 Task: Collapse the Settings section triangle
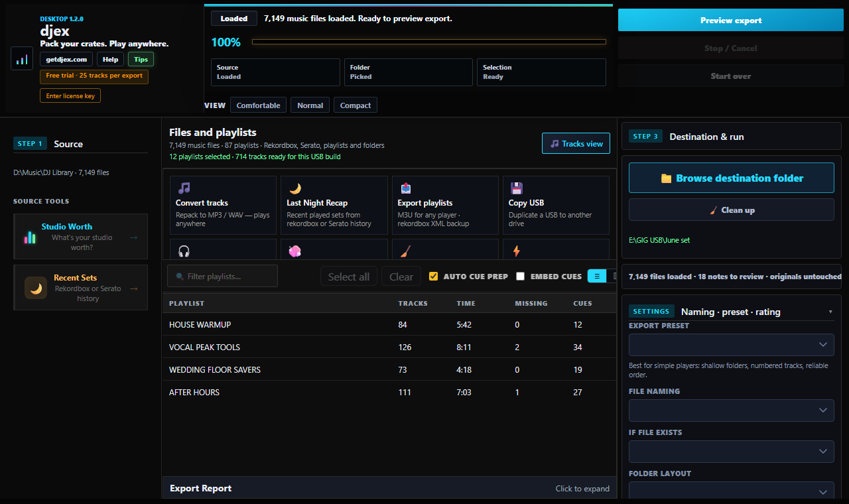[x=830, y=312]
